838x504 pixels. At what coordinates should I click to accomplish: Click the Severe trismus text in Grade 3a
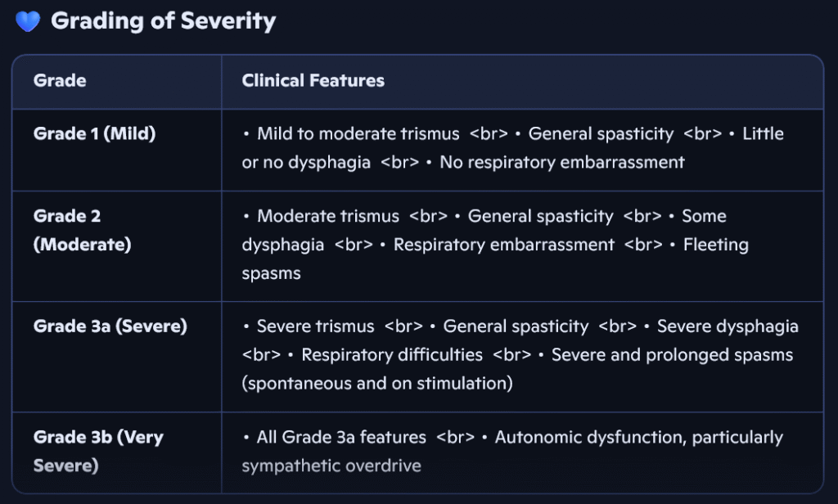point(315,327)
